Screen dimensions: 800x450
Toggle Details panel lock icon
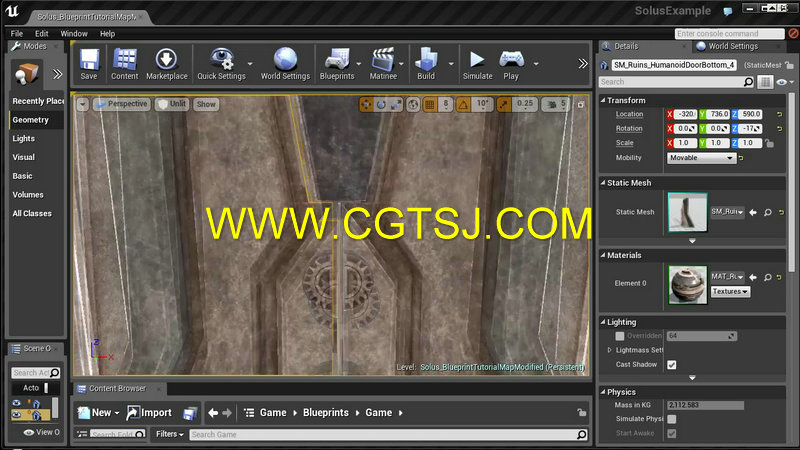tap(789, 65)
